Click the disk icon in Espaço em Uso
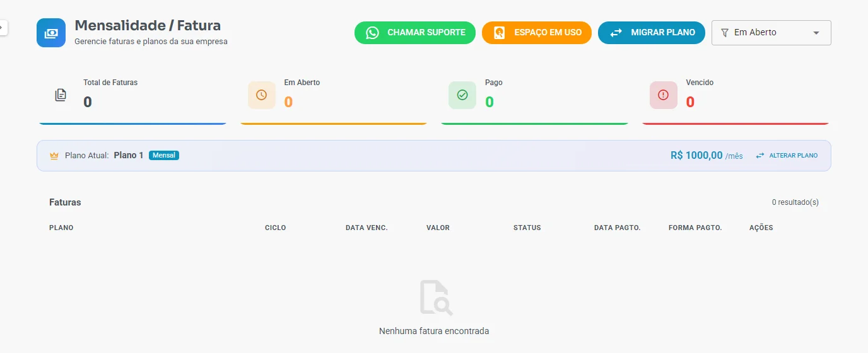868x353 pixels. pos(500,32)
